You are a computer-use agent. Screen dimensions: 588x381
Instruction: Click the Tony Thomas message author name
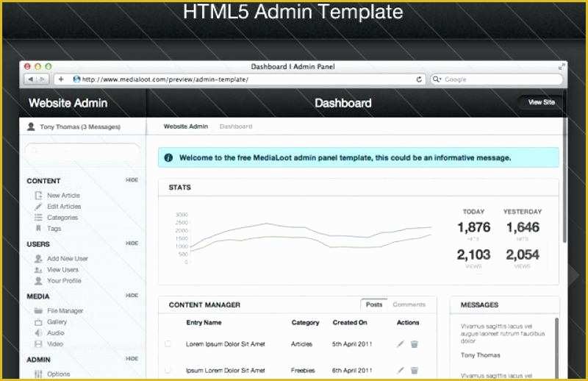pos(481,355)
